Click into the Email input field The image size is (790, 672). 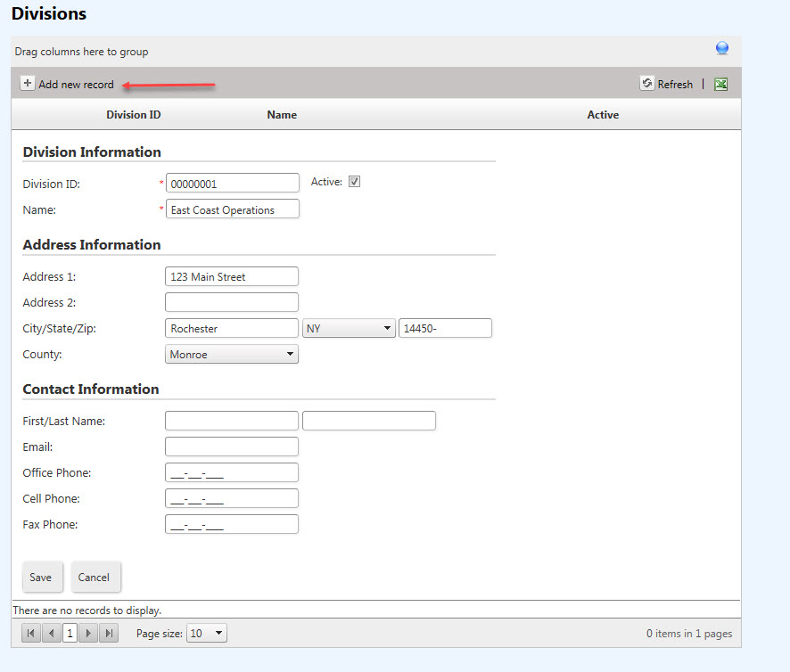232,447
